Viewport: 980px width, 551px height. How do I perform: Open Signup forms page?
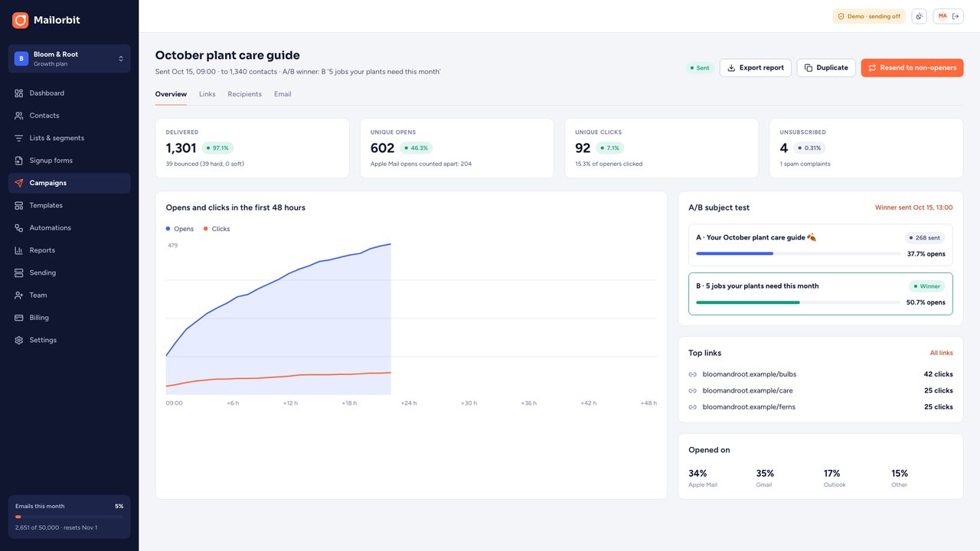point(69,161)
